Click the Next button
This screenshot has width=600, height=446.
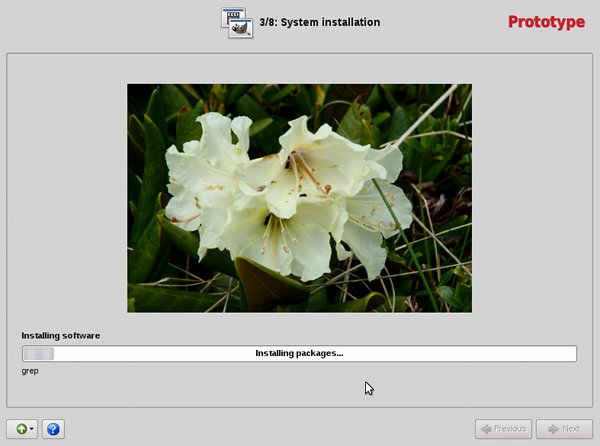click(564, 429)
